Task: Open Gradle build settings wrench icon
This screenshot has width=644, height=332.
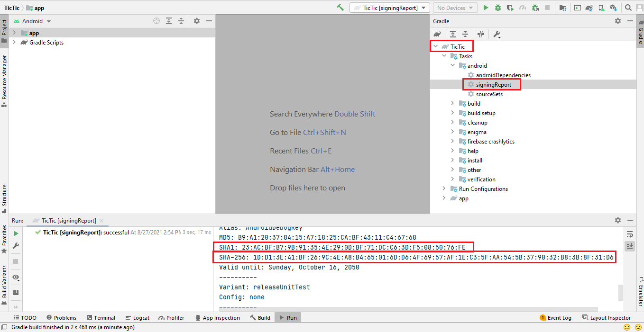Action: point(497,34)
